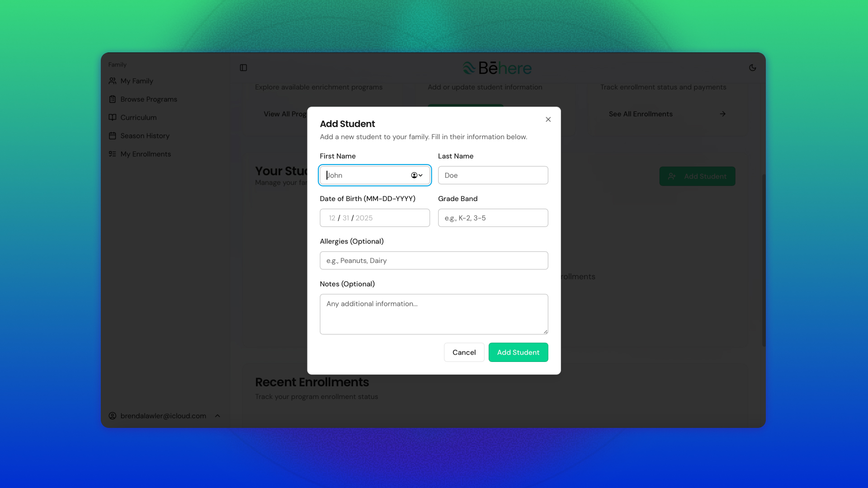Collapse the sidebar panel icon

(x=244, y=67)
